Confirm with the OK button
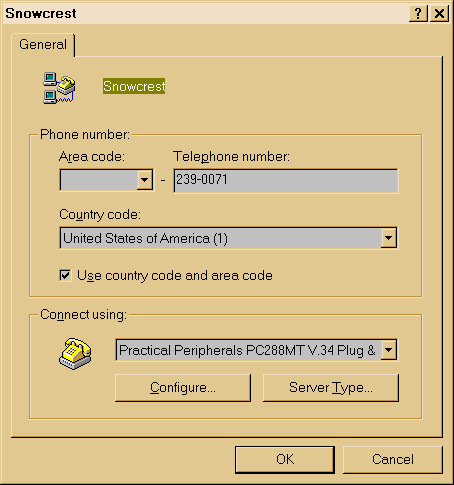The image size is (454, 485). (x=285, y=459)
